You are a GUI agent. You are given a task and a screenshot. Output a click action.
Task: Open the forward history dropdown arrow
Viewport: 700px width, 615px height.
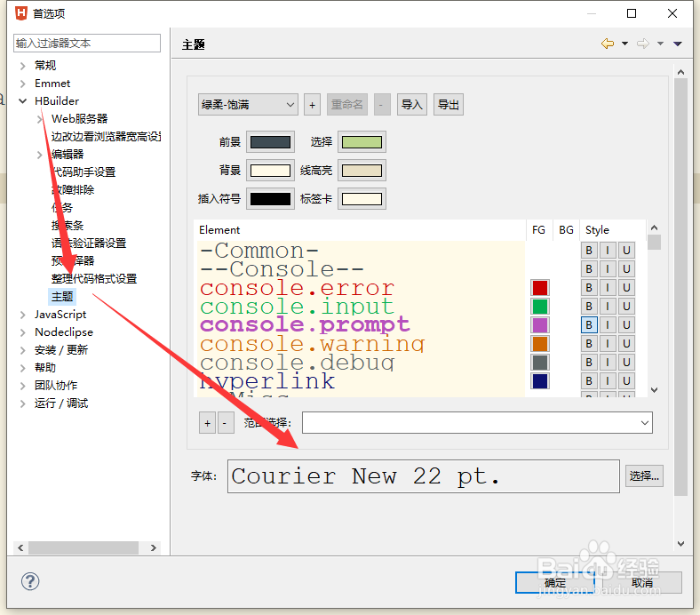660,44
